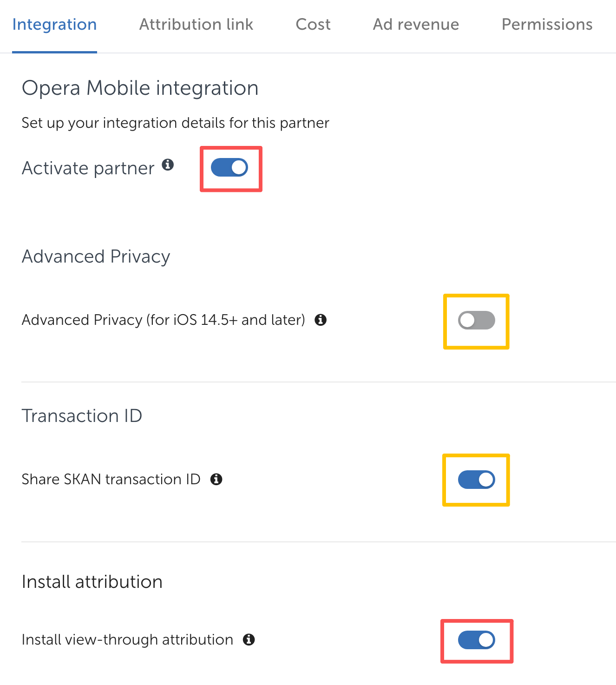Click the Opera Mobile integration heading

point(140,88)
